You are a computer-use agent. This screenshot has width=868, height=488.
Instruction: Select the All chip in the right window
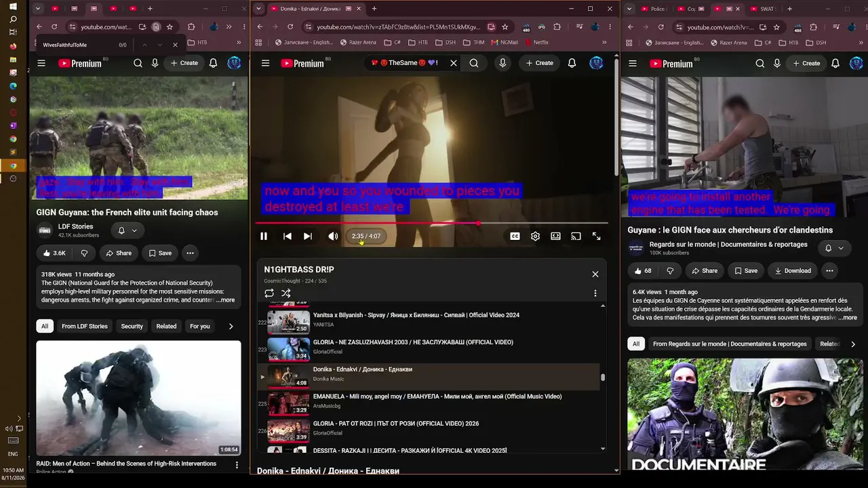(x=636, y=344)
